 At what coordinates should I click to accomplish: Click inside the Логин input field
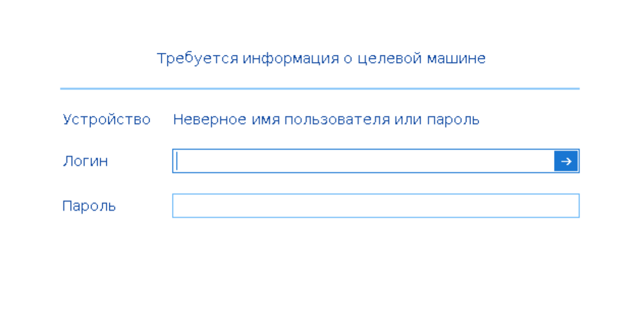[x=356, y=161]
